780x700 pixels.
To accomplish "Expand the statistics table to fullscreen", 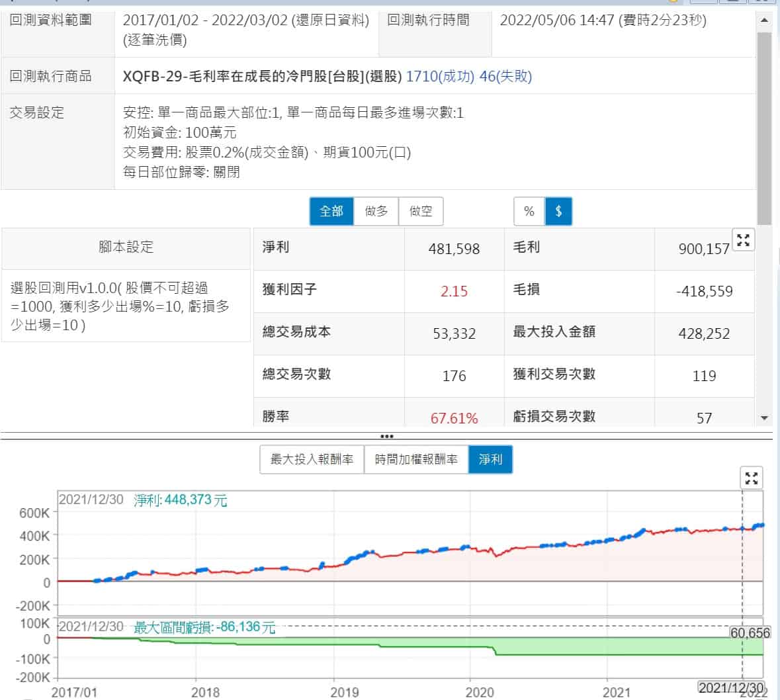I will click(x=743, y=240).
